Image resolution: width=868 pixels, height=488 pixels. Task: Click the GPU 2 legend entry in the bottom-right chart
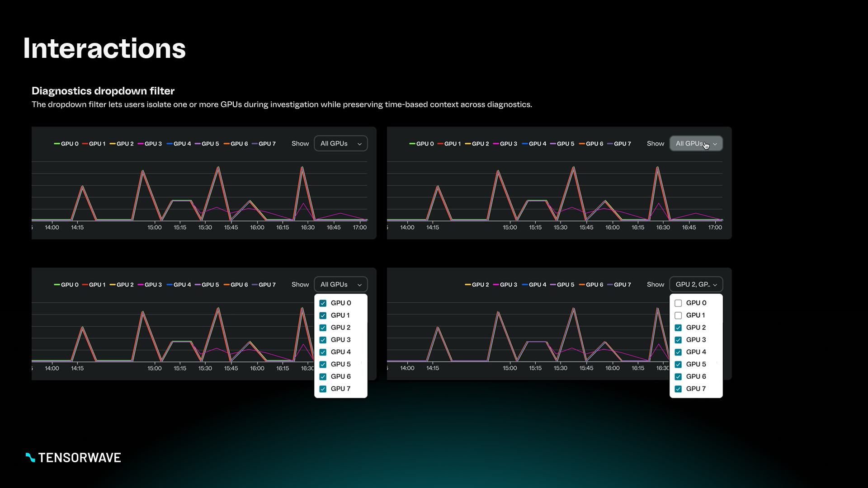coord(477,285)
